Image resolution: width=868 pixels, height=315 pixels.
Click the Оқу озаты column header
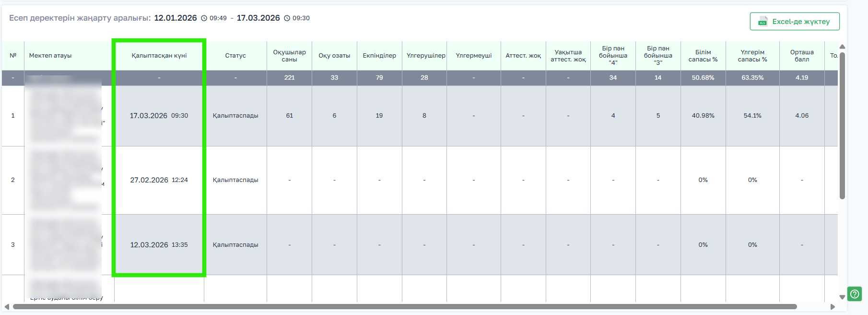334,56
